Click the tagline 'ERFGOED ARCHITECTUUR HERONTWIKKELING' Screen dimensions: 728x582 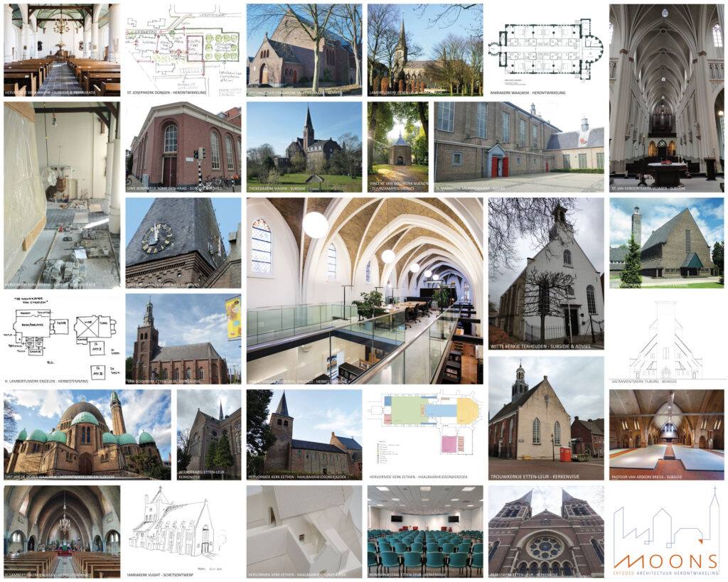(x=665, y=573)
